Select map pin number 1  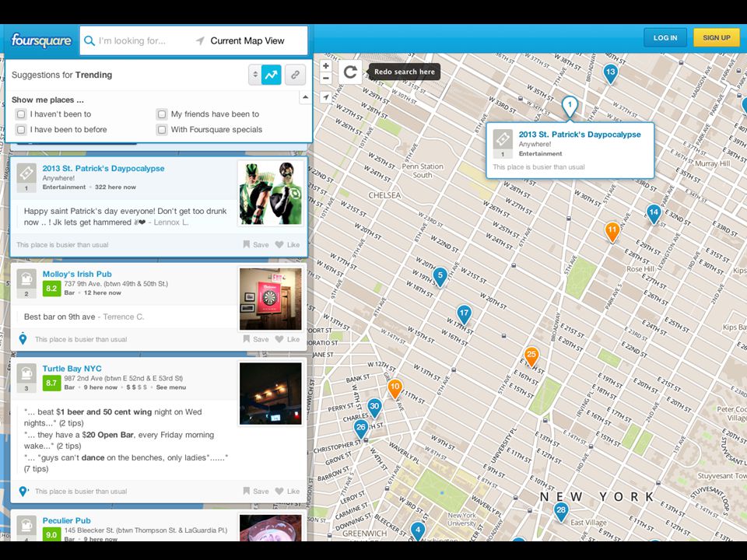(x=570, y=106)
